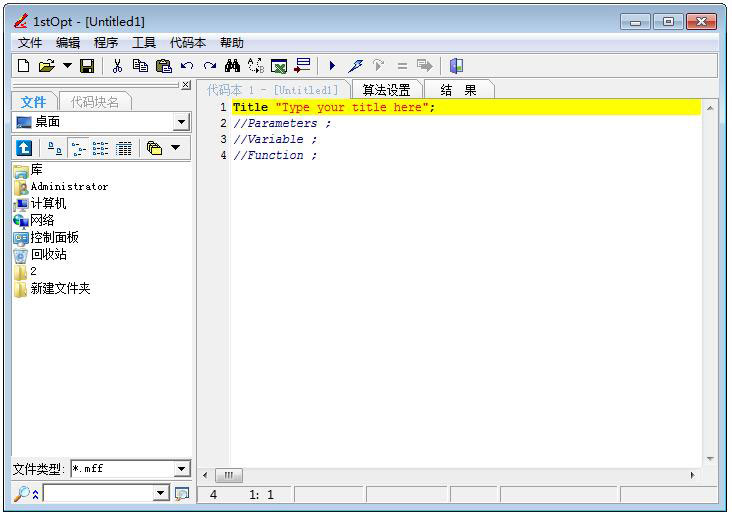Open the 程序 menu

point(106,43)
